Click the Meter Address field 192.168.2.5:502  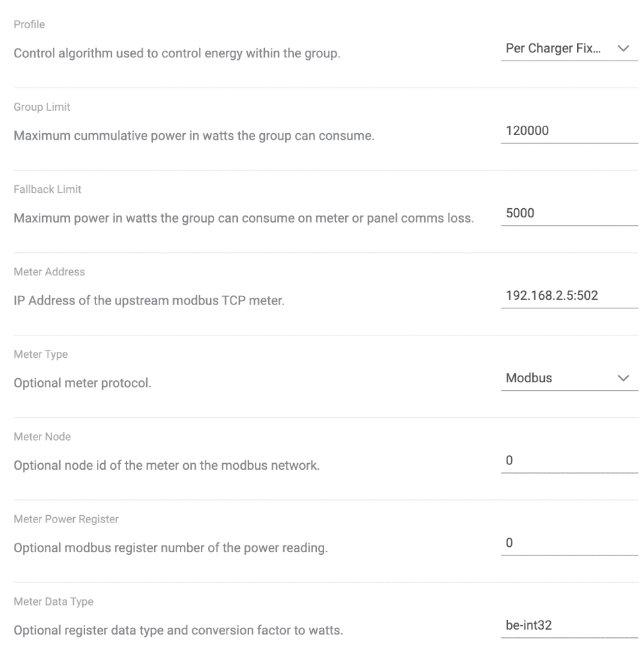[x=569, y=295]
